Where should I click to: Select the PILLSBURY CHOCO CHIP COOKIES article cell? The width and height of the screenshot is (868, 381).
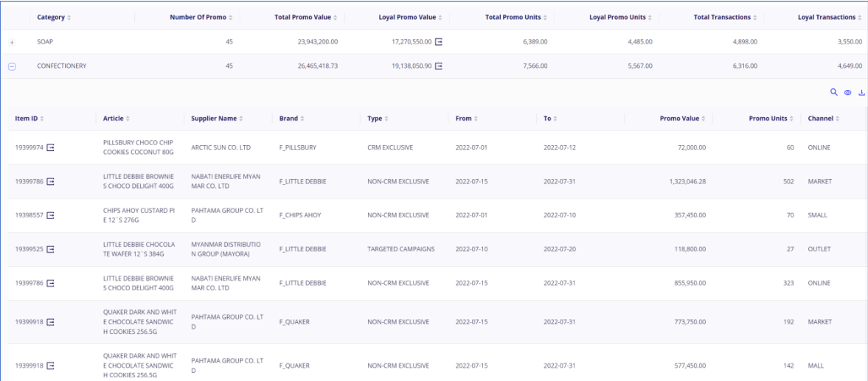(139, 147)
